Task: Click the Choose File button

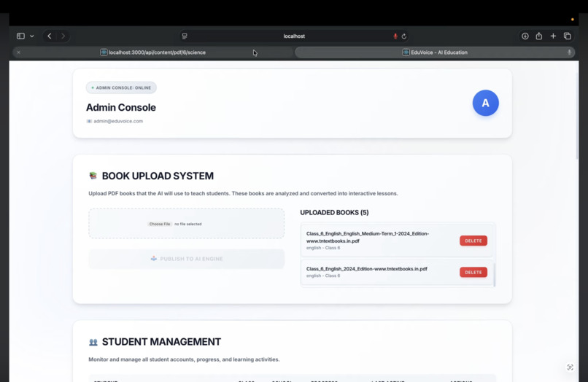Action: [x=159, y=224]
